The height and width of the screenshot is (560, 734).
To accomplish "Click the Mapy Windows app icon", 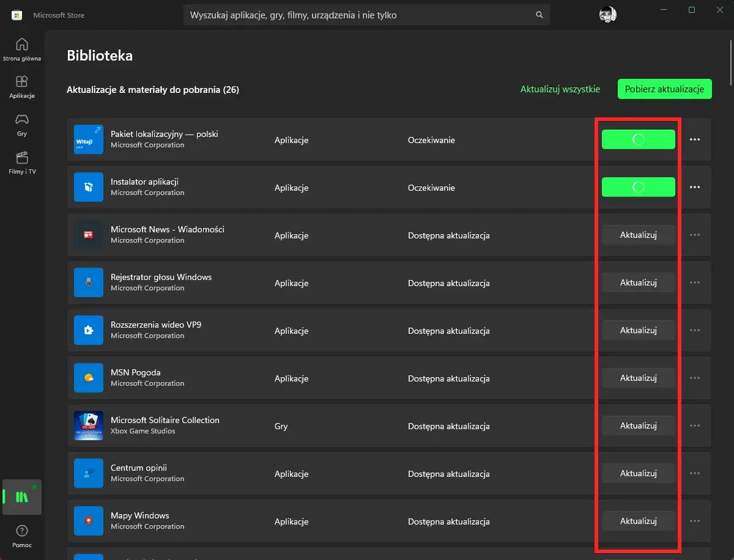I will click(89, 521).
